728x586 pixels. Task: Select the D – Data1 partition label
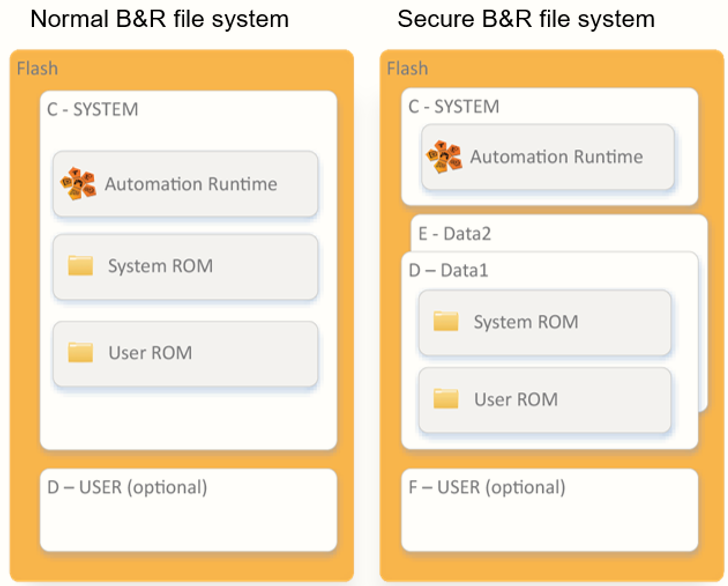tap(448, 270)
